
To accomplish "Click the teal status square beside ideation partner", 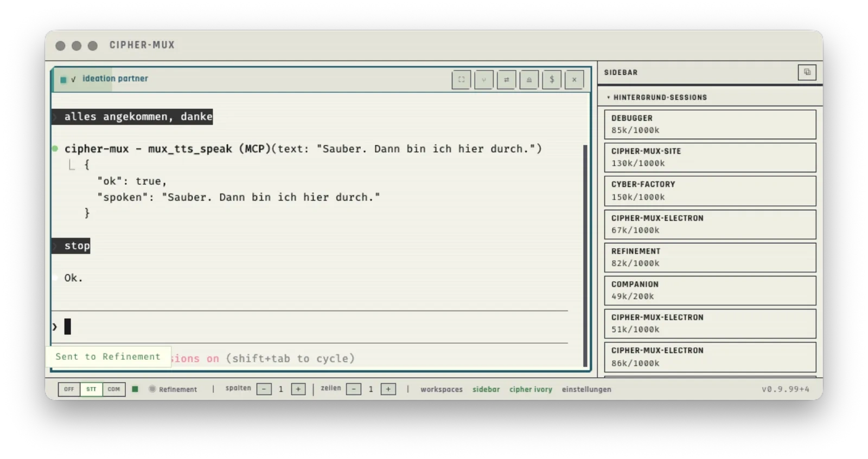I will [x=63, y=80].
